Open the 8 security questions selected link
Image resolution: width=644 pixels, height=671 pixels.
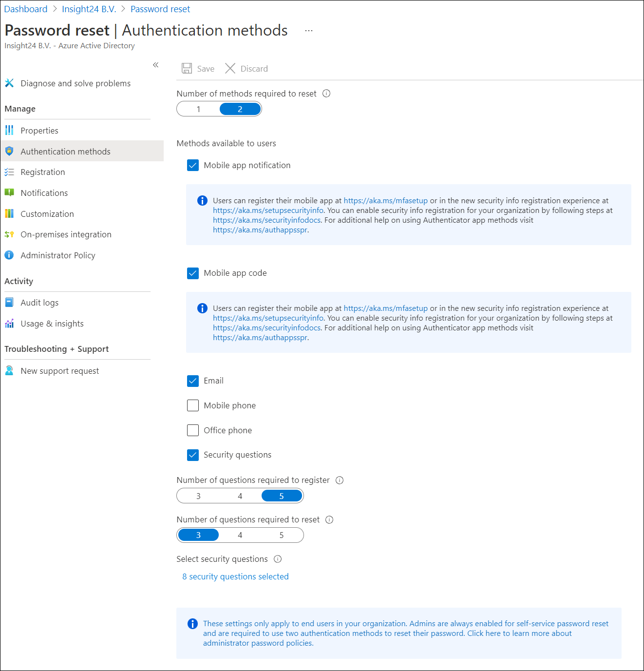tap(235, 576)
